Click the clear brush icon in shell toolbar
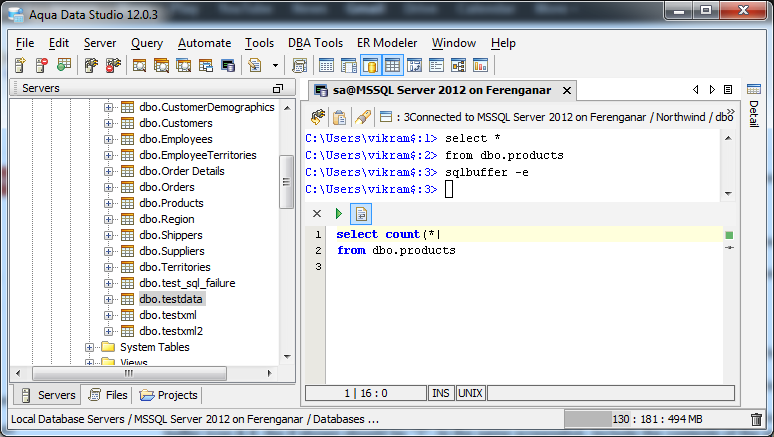The height and width of the screenshot is (437, 774). click(x=363, y=117)
